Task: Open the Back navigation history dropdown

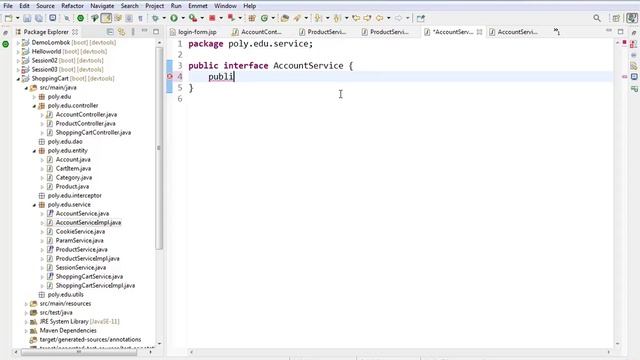Action: 388,18
